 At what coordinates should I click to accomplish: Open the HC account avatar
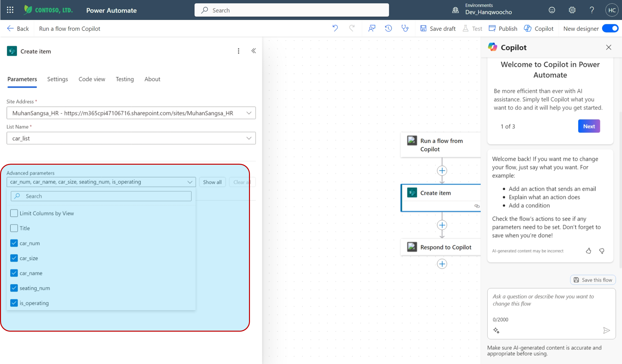(612, 10)
